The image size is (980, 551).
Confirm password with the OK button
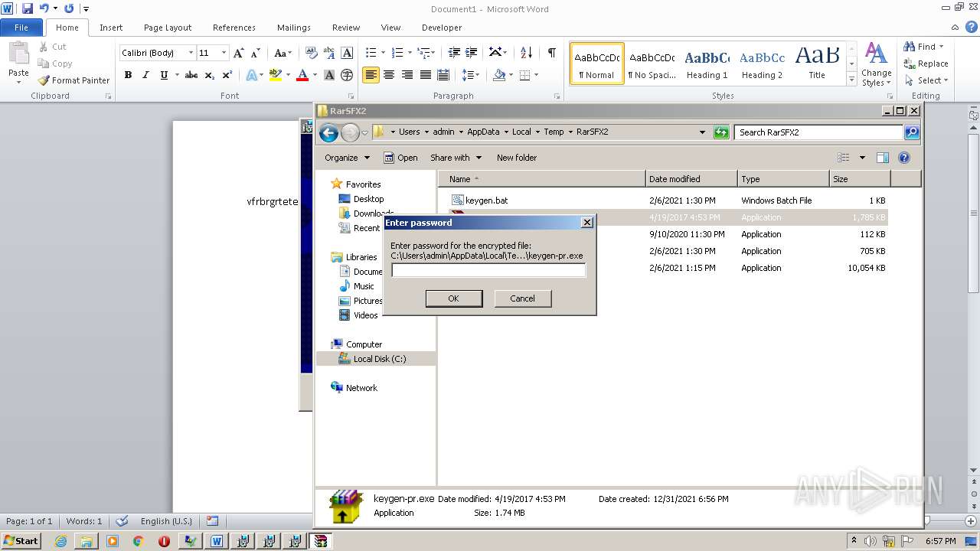pos(454,298)
